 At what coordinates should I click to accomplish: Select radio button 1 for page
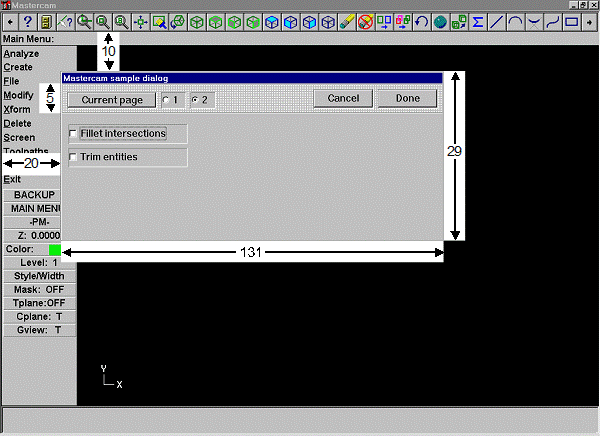point(166,100)
